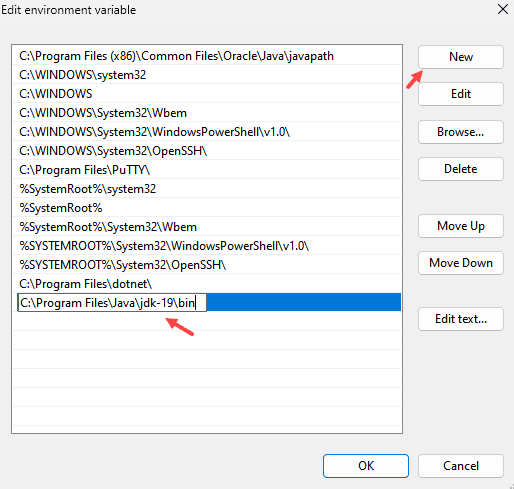Screen dimensions: 514x489
Task: Select the C:\WINDOWS\System32\Wbem entry
Action: (207, 113)
